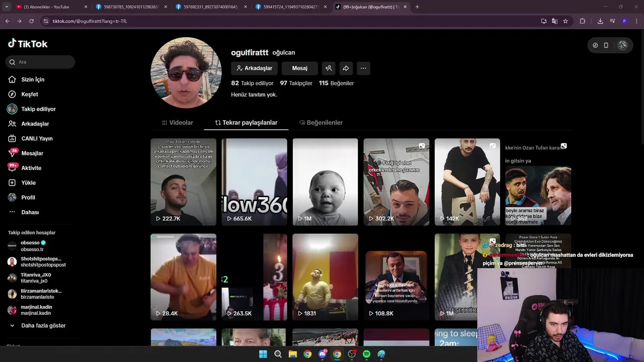The height and width of the screenshot is (362, 644).
Task: Click the add-friend suggestion icon button
Action: pos(329,68)
